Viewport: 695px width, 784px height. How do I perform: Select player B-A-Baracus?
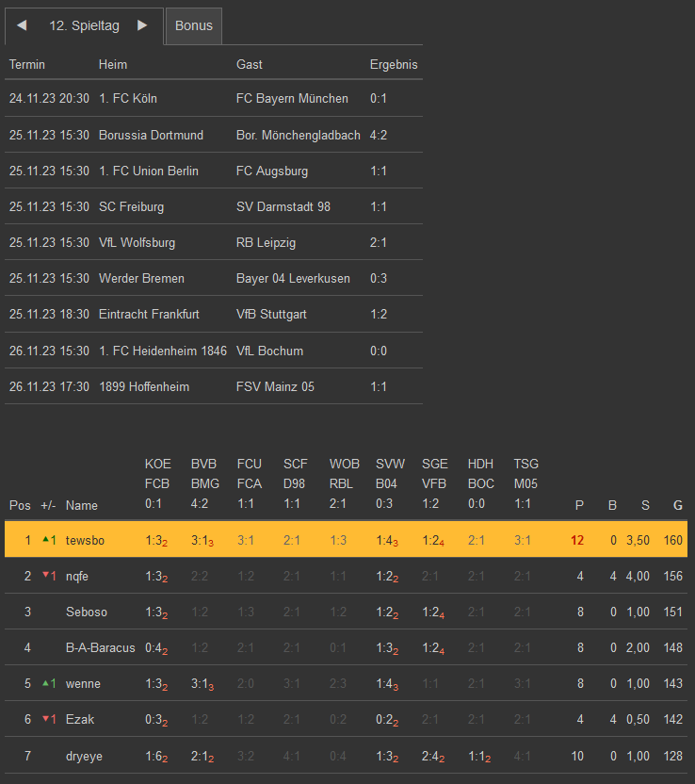tap(101, 648)
